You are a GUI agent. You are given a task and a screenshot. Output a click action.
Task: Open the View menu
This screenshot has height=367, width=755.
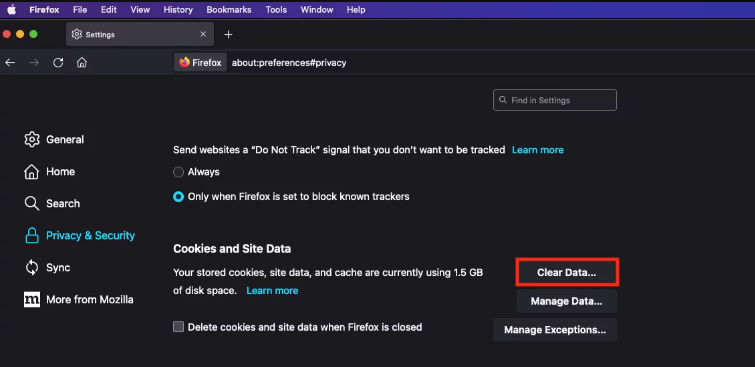pos(140,10)
